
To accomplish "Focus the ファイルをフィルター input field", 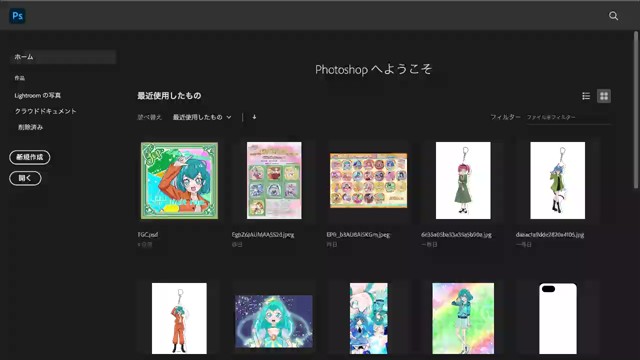I will point(568,118).
